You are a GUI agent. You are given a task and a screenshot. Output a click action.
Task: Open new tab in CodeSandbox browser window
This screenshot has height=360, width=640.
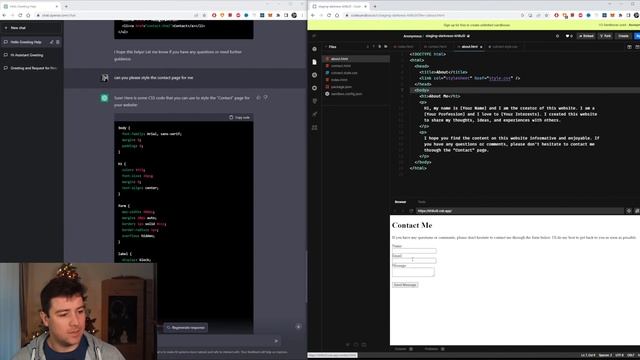(375, 6)
